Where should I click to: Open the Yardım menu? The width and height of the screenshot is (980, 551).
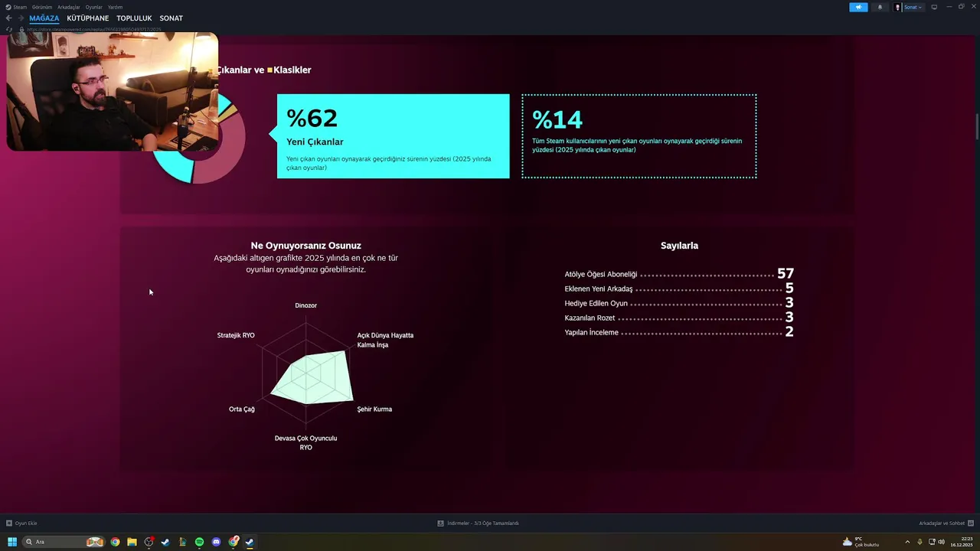tap(116, 7)
